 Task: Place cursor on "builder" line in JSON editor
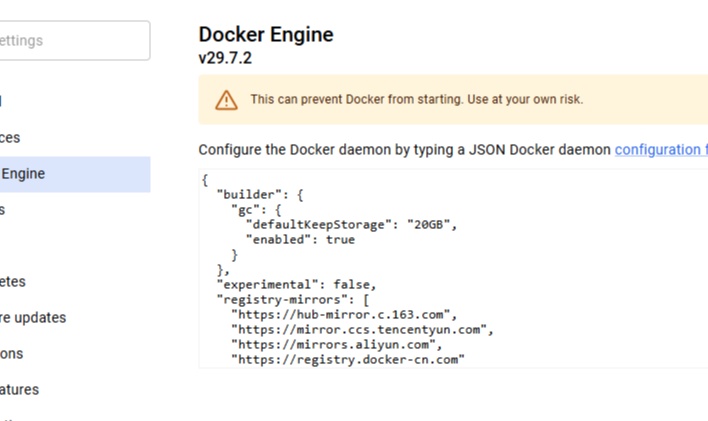click(260, 195)
